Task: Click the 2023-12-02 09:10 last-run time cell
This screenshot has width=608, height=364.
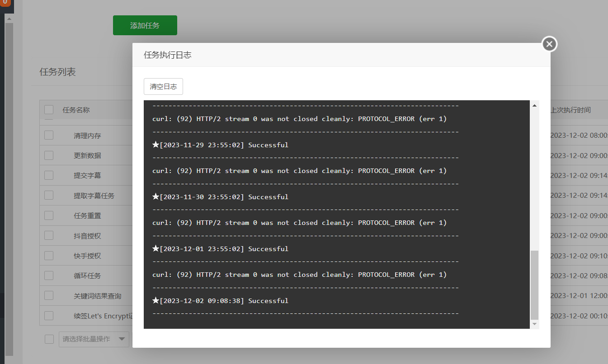Action: [x=579, y=256]
